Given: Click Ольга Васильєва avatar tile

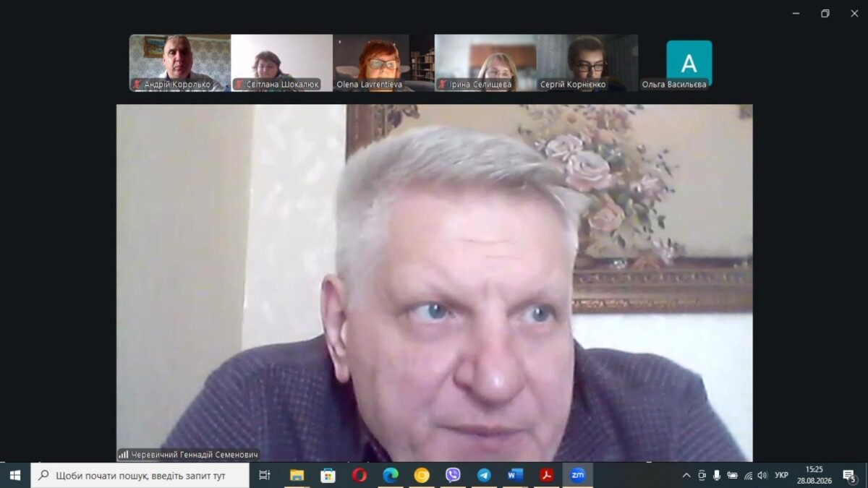Looking at the screenshot, I should (x=689, y=63).
